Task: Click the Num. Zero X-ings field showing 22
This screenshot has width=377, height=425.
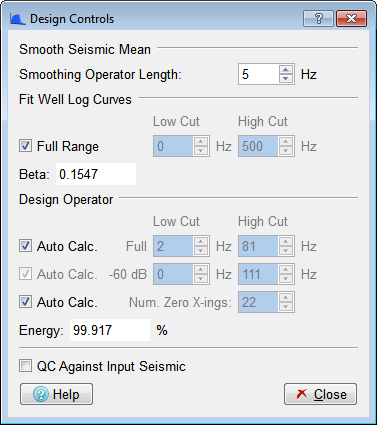Action: 258,302
